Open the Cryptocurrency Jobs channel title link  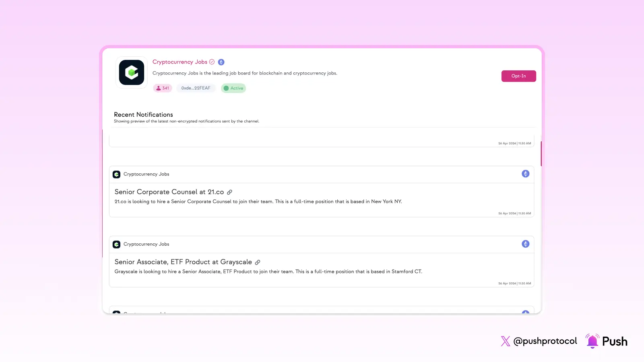point(180,62)
